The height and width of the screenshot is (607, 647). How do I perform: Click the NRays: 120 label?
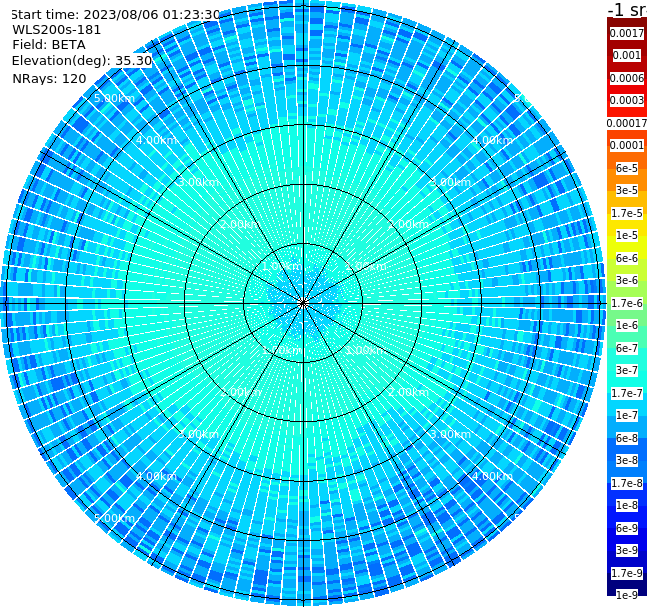coord(49,78)
